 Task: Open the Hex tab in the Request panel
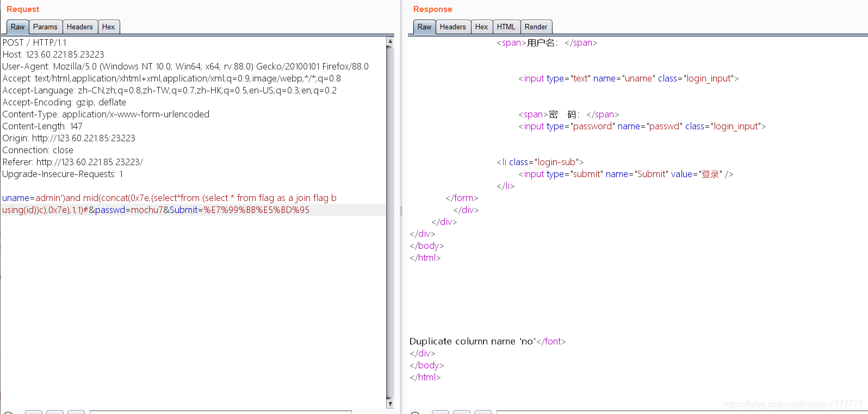click(109, 27)
